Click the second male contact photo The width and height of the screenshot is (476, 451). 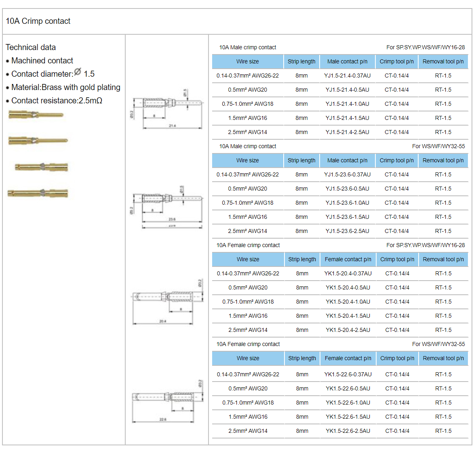click(38, 141)
